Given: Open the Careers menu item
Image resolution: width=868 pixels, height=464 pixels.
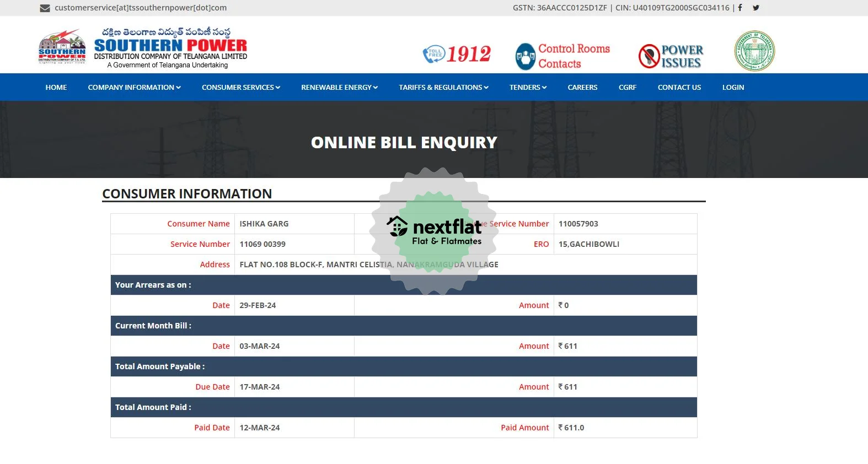Looking at the screenshot, I should [582, 87].
